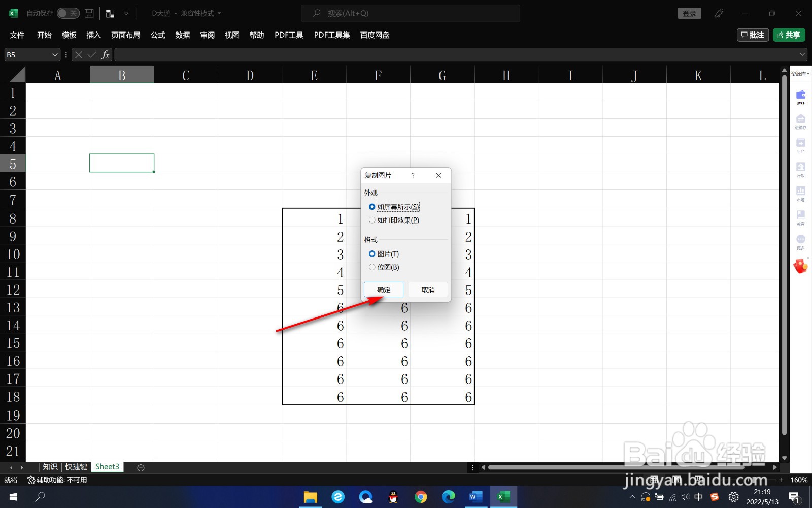Image resolution: width=812 pixels, height=508 pixels.
Task: Toggle the 自动保存 autosave switch
Action: point(68,13)
